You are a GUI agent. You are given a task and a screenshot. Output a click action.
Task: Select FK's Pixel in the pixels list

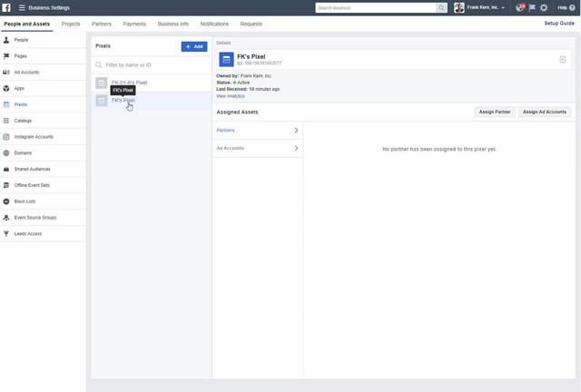[152, 101]
